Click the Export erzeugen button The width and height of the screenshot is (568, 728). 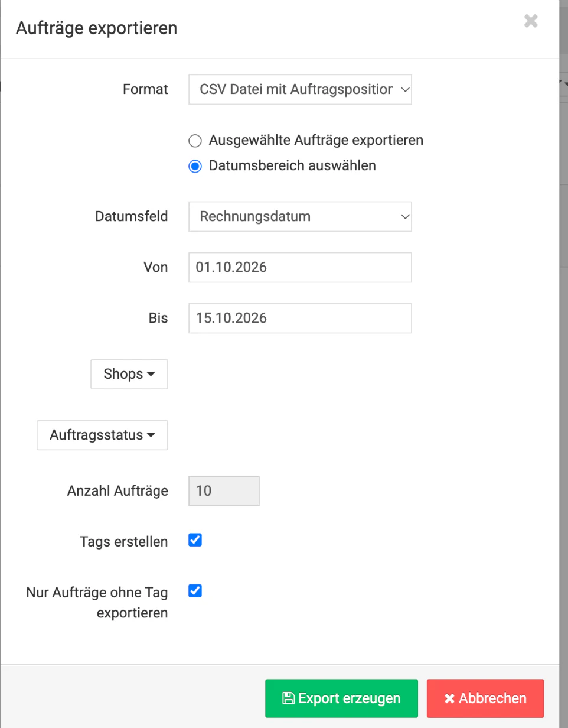point(341,698)
